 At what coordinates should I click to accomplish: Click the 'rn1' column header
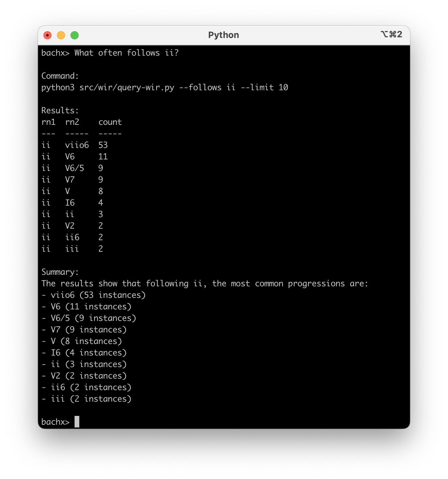48,122
